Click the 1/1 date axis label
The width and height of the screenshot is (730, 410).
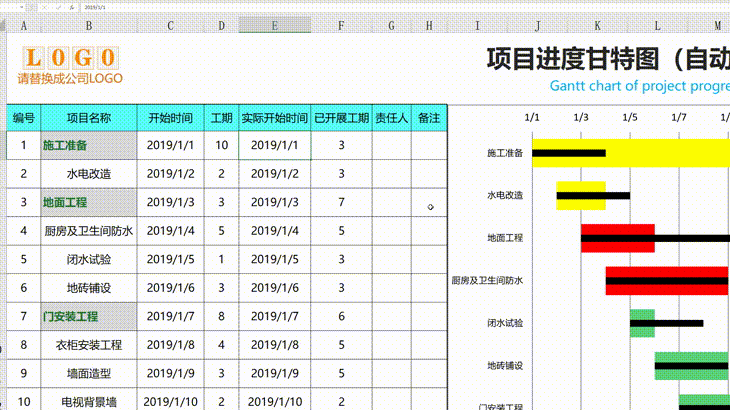(x=532, y=117)
